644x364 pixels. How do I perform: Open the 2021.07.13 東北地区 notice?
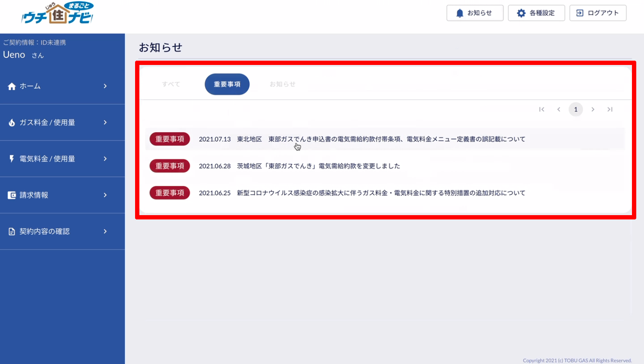click(x=361, y=139)
